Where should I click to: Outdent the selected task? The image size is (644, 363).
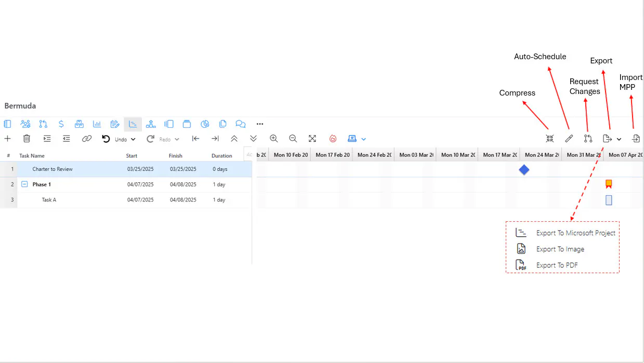[x=67, y=139]
